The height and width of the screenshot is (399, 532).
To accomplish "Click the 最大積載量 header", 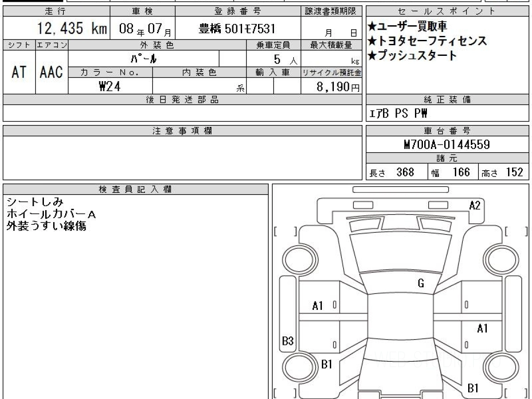I will point(332,45).
